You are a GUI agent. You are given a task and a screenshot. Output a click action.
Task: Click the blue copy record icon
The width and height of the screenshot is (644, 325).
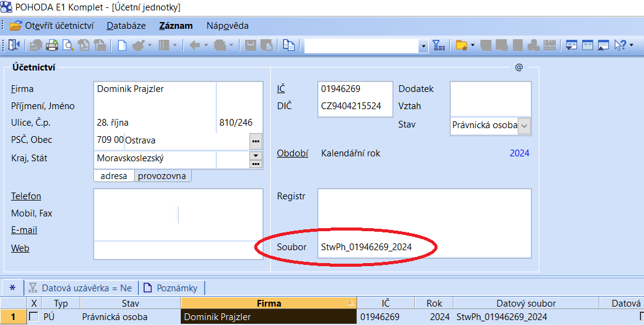click(289, 45)
